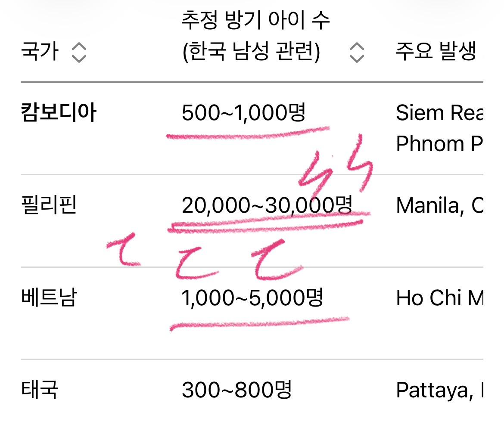Select the sort control between the two headers
Viewport: 504px width, 437px height.
(79, 53)
